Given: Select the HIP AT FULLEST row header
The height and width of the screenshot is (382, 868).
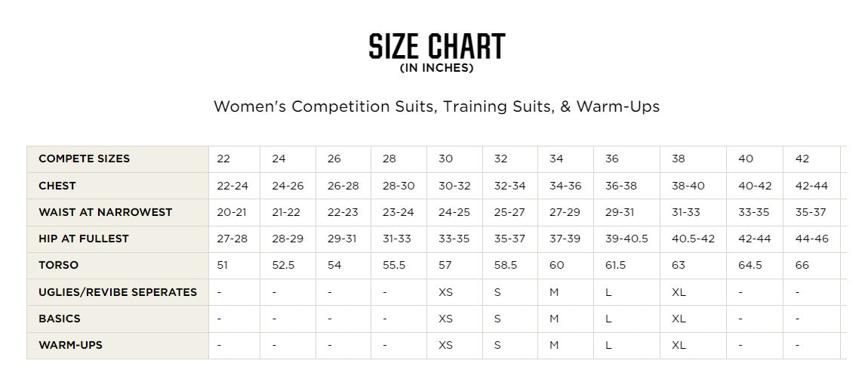Looking at the screenshot, I should [84, 239].
